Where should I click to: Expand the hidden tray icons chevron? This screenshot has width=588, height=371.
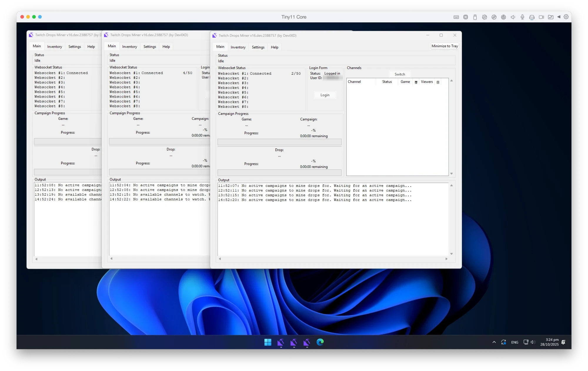(x=494, y=342)
